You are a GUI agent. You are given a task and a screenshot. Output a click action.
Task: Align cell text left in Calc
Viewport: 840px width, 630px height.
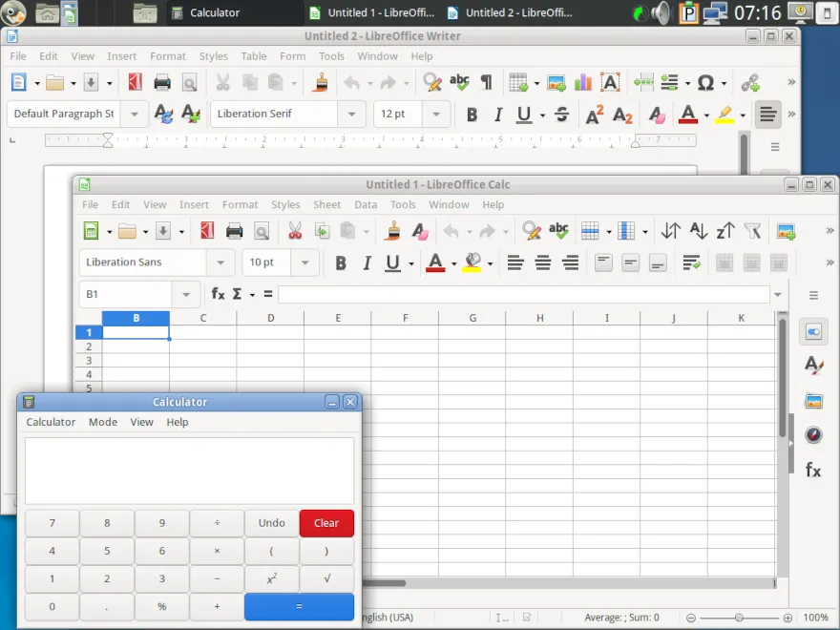515,262
